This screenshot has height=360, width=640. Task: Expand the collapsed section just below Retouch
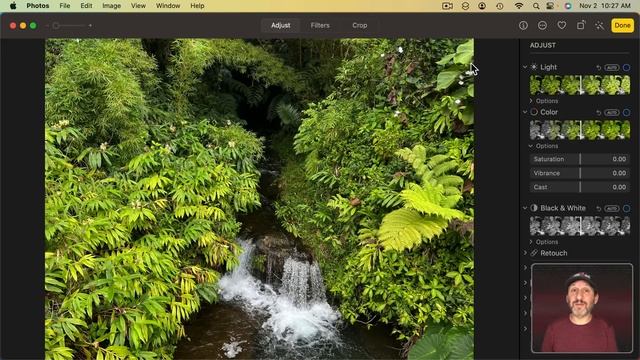point(526,268)
